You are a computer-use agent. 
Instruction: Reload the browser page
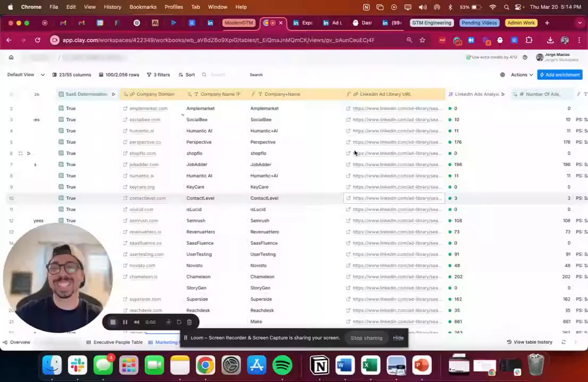click(38, 40)
